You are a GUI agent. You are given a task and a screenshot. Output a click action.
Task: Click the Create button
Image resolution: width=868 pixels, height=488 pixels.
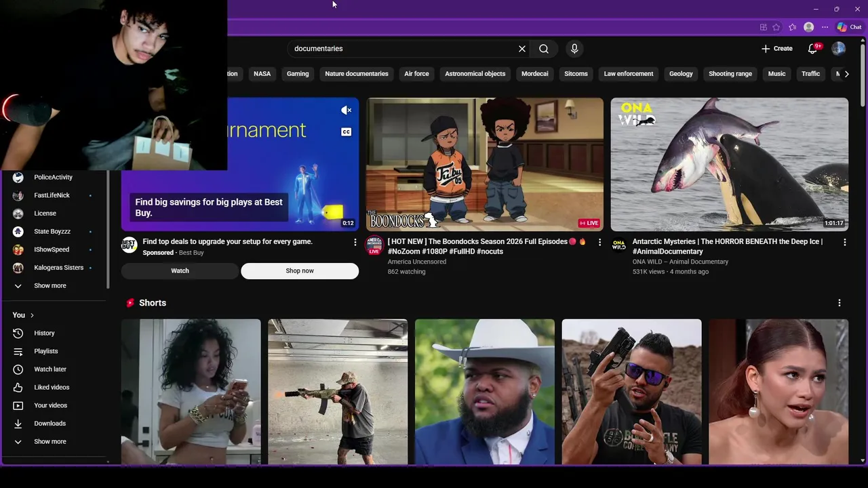(x=776, y=49)
